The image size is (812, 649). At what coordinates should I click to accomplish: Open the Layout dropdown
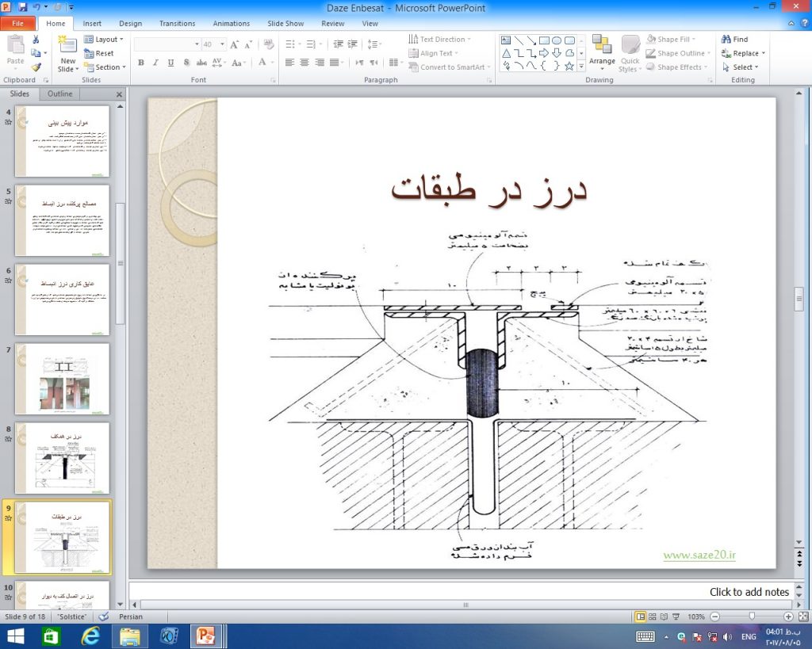click(104, 40)
